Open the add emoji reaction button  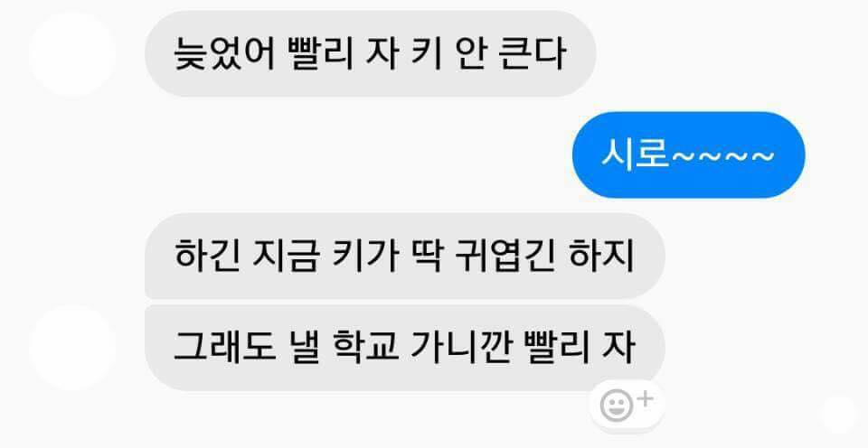(x=627, y=405)
